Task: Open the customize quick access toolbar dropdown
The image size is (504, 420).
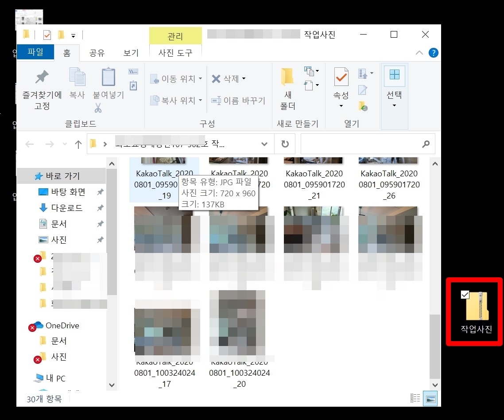Action: (73, 36)
